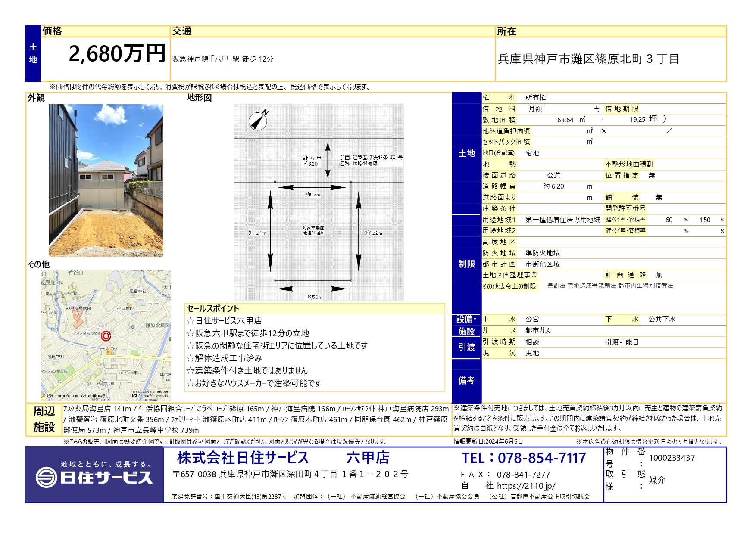756x534 pixels.
Task: Select the 引渡 section label
Action: pos(466,347)
